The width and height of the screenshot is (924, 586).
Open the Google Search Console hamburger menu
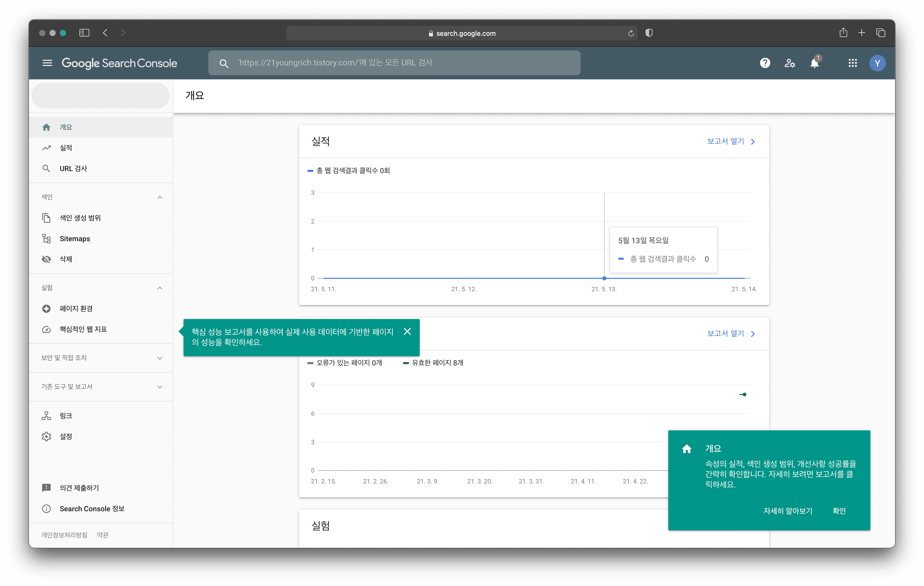(x=47, y=63)
